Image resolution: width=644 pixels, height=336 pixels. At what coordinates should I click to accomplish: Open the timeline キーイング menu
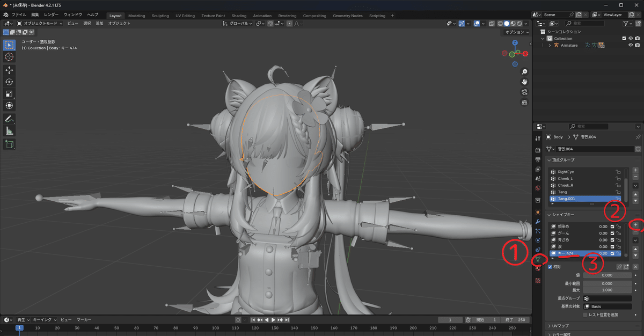(44, 319)
